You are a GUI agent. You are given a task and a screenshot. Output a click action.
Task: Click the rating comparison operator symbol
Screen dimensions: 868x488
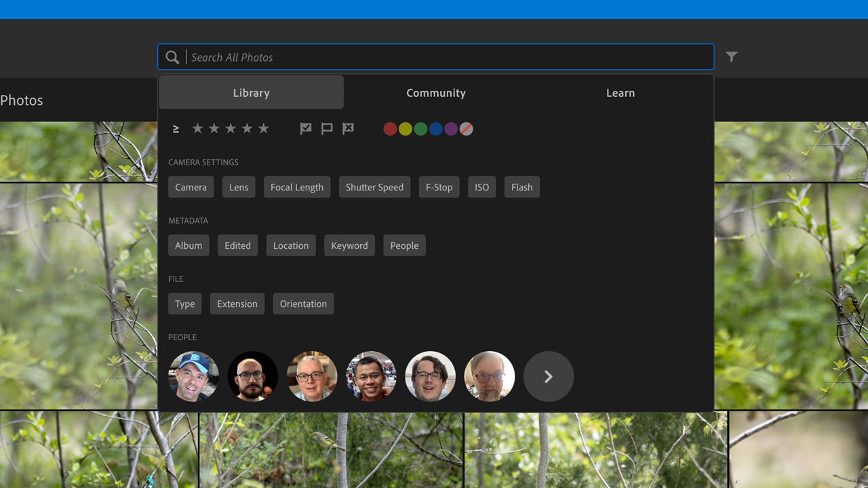click(x=176, y=129)
